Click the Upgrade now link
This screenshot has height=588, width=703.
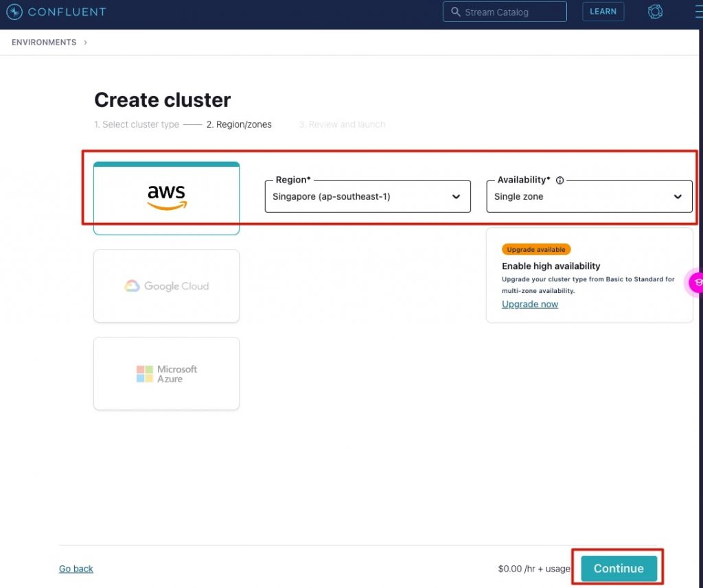pyautogui.click(x=529, y=304)
